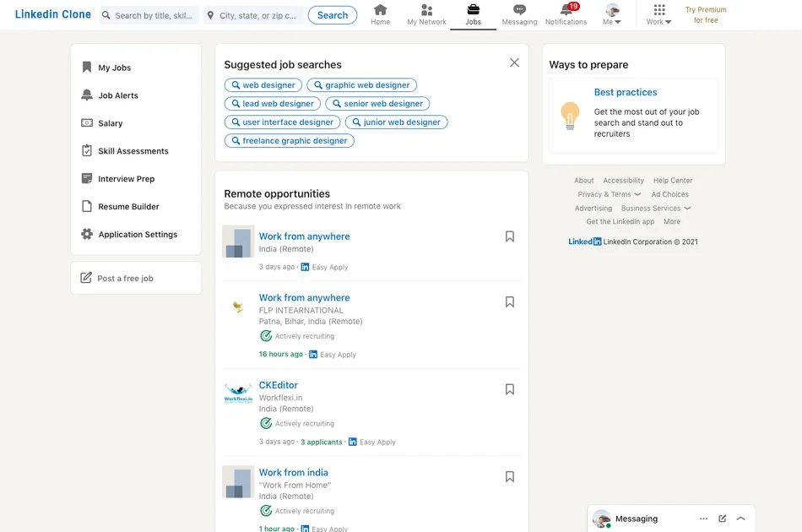Expand Business Services footer dropdown
Viewport: 802px width, 532px height.
[x=656, y=209]
